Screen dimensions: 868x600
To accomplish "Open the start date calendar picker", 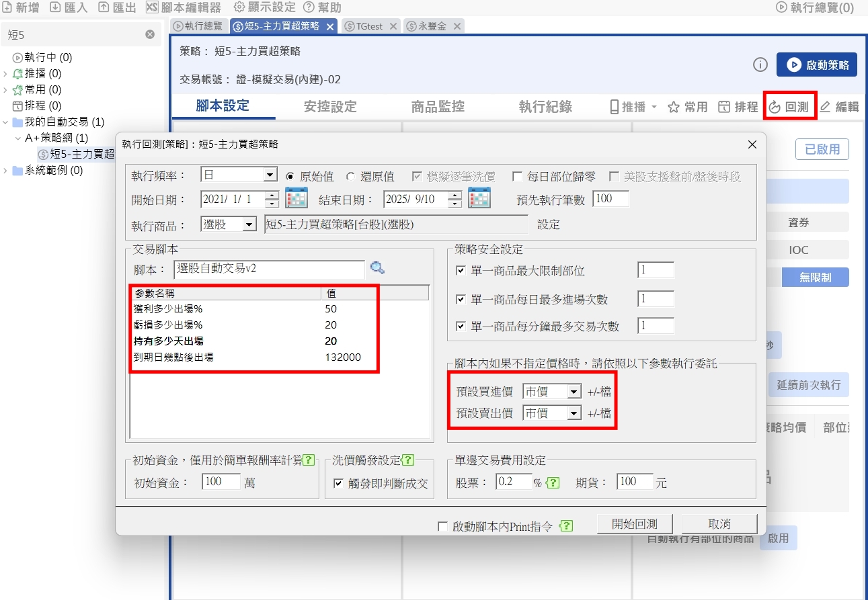I will [x=297, y=199].
